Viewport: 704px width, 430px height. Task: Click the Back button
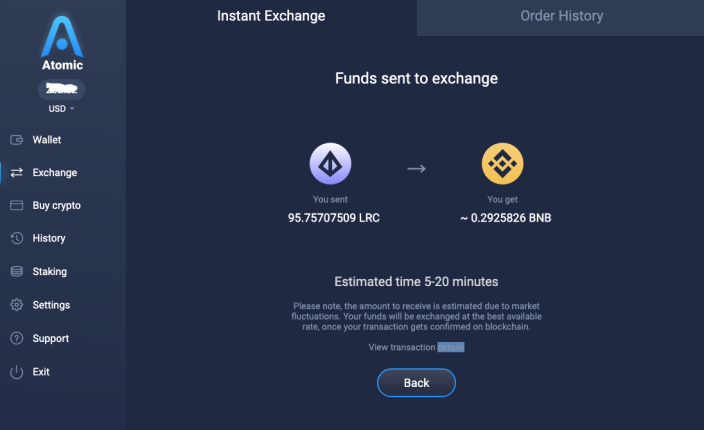(x=416, y=383)
